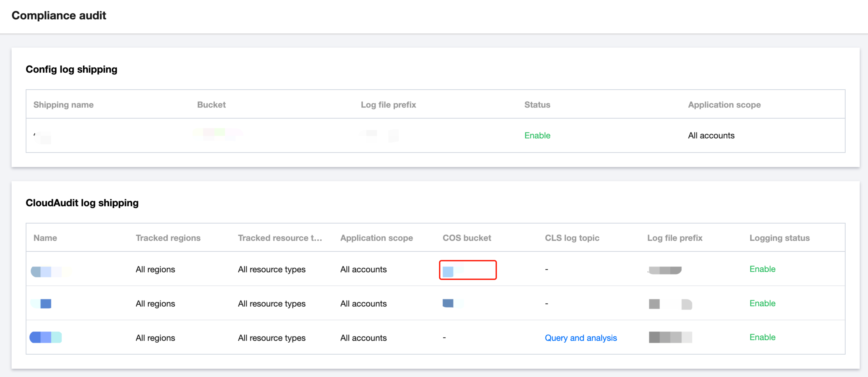This screenshot has height=377, width=868.
Task: Click the first row Log file prefix value
Action: 665,270
